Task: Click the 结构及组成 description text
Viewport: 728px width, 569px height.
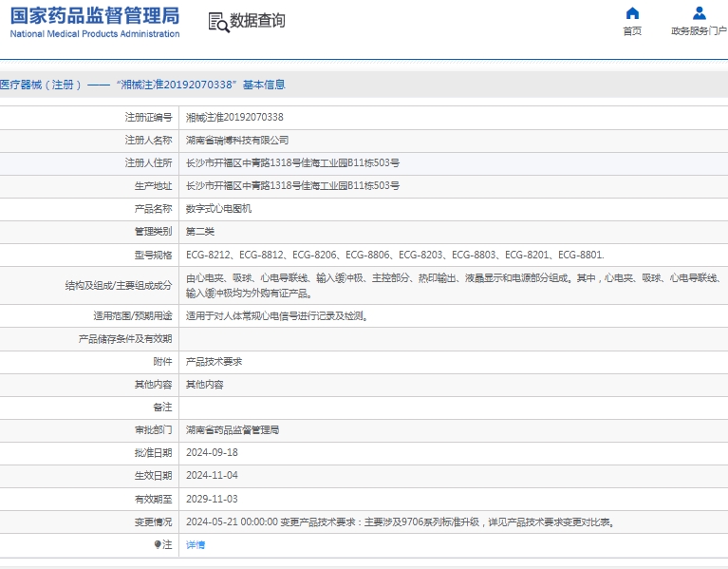Action: pyautogui.click(x=453, y=285)
